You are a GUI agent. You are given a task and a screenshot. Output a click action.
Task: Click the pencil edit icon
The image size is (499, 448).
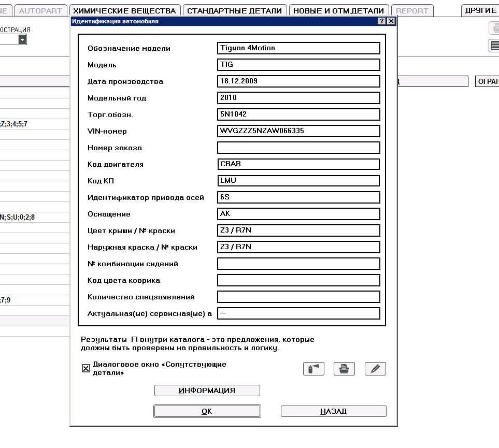point(375,368)
